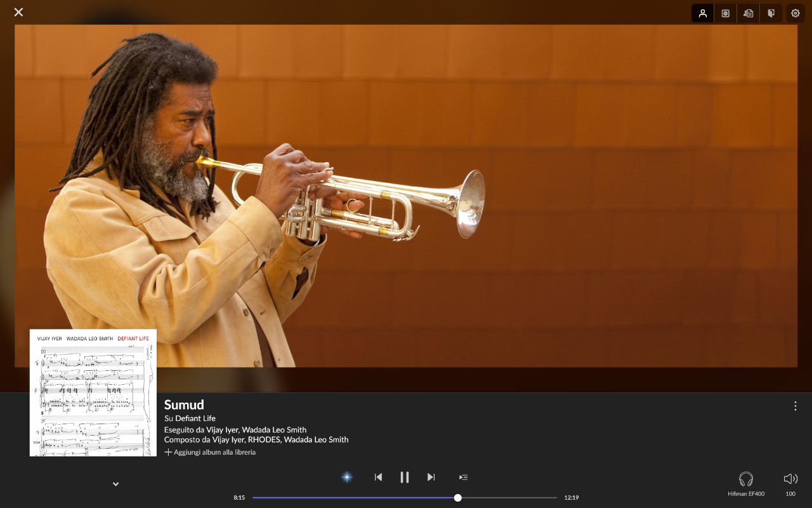Click Aggiungi album alla libreria
The width and height of the screenshot is (812, 508).
pyautogui.click(x=210, y=452)
